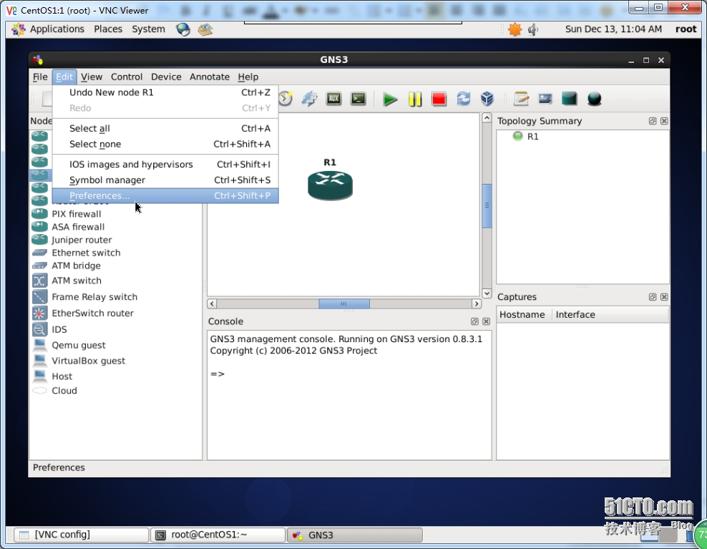Close the Console panel

coord(486,321)
